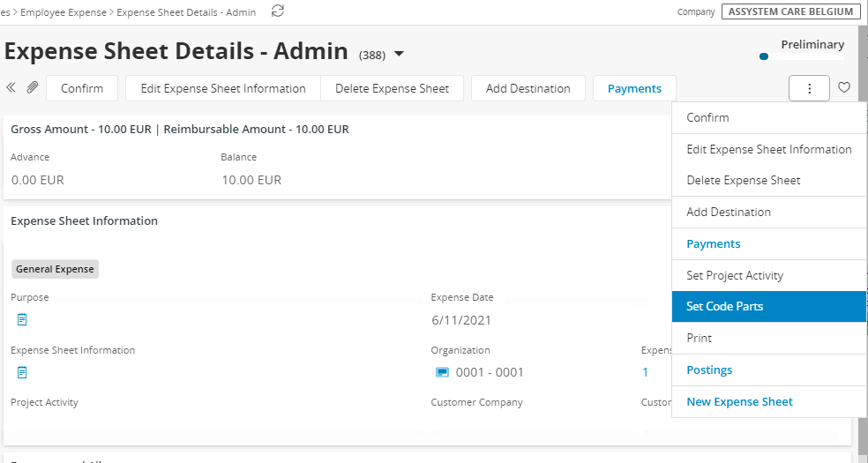
Task: Click Expense Sheet Details - Admin breadcrumb
Action: click(x=186, y=12)
